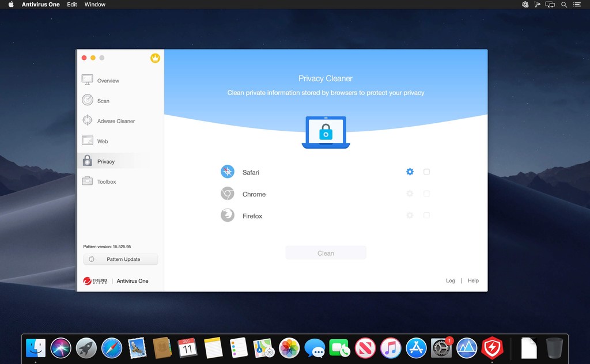Open the Window menu
Image resolution: width=590 pixels, height=364 pixels.
click(94, 5)
